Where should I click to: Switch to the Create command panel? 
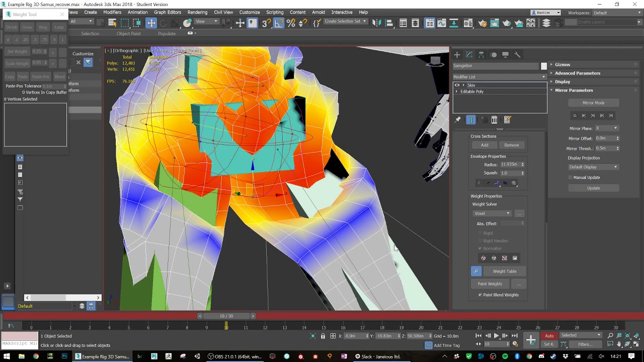pyautogui.click(x=457, y=55)
